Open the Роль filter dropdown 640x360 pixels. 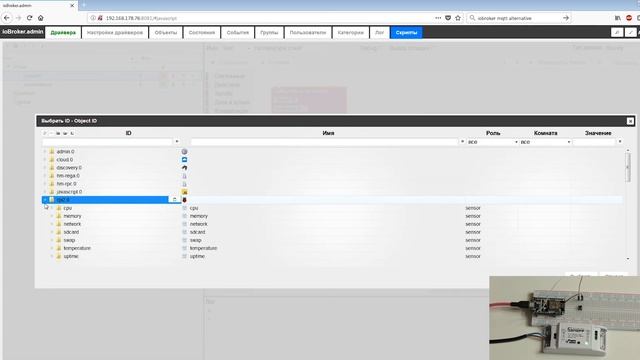click(492, 142)
